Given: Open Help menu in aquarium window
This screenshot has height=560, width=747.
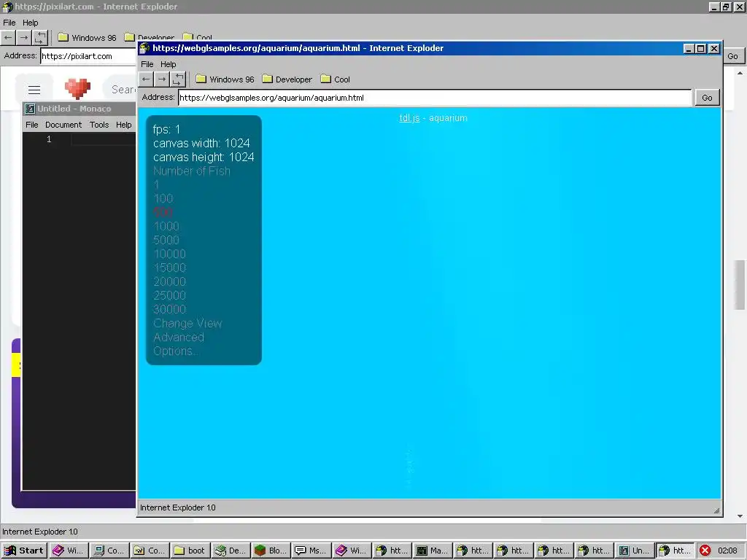Looking at the screenshot, I should click(169, 64).
